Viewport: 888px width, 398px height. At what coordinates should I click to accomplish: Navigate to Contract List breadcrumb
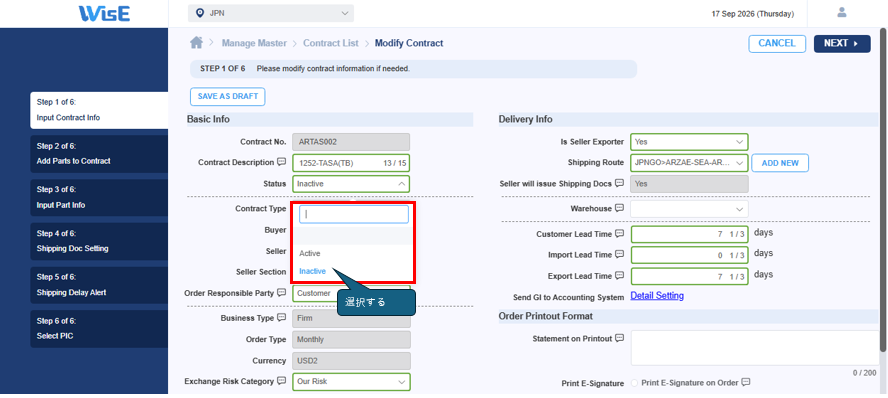tap(331, 43)
